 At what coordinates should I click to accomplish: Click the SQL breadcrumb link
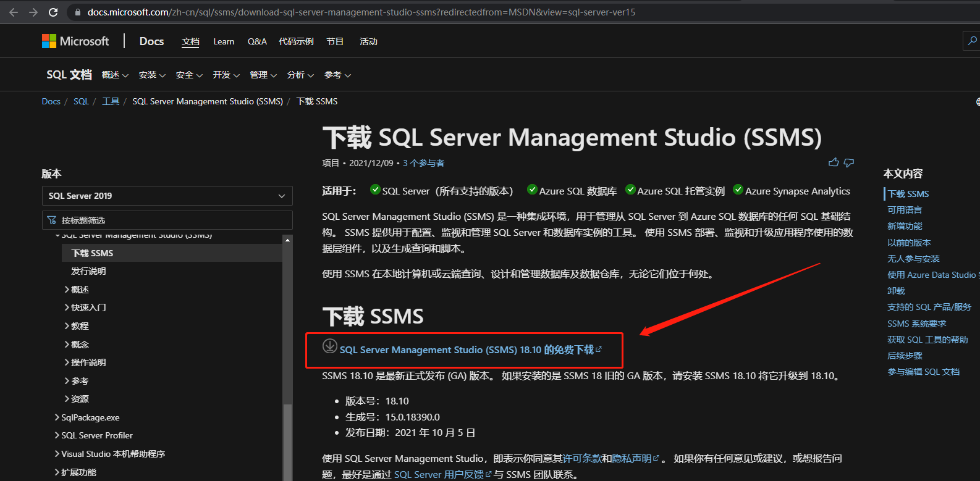(81, 101)
